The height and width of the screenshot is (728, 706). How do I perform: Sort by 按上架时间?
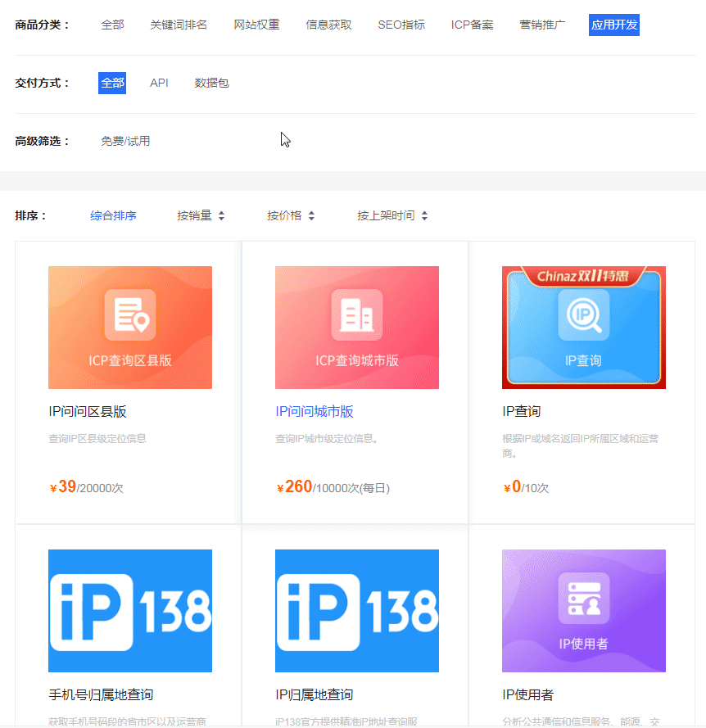(x=392, y=215)
